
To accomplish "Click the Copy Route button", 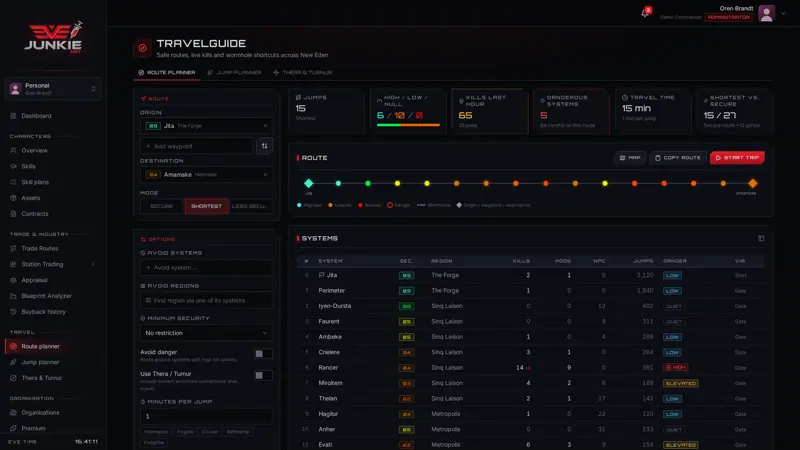I will 678,158.
